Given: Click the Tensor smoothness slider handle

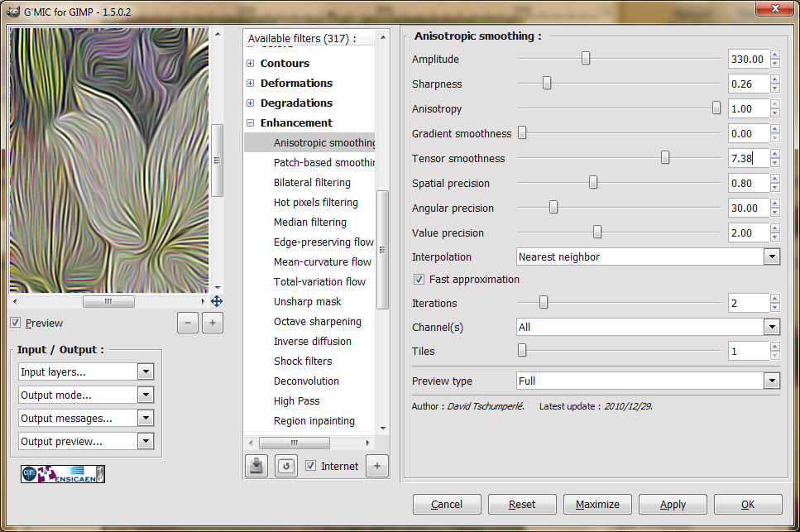Looking at the screenshot, I should click(x=665, y=157).
